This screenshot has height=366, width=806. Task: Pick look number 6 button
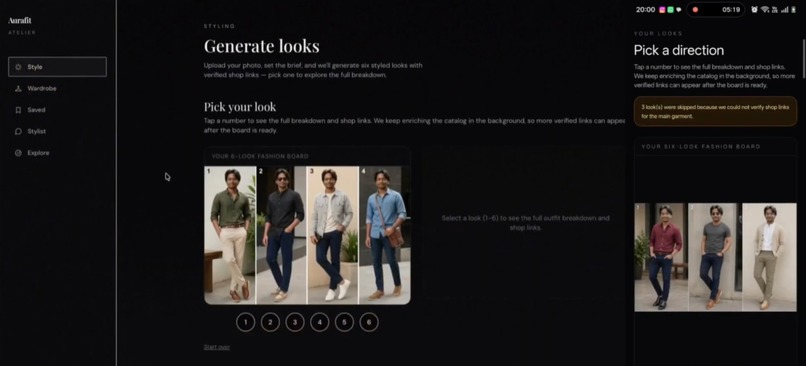(x=369, y=322)
